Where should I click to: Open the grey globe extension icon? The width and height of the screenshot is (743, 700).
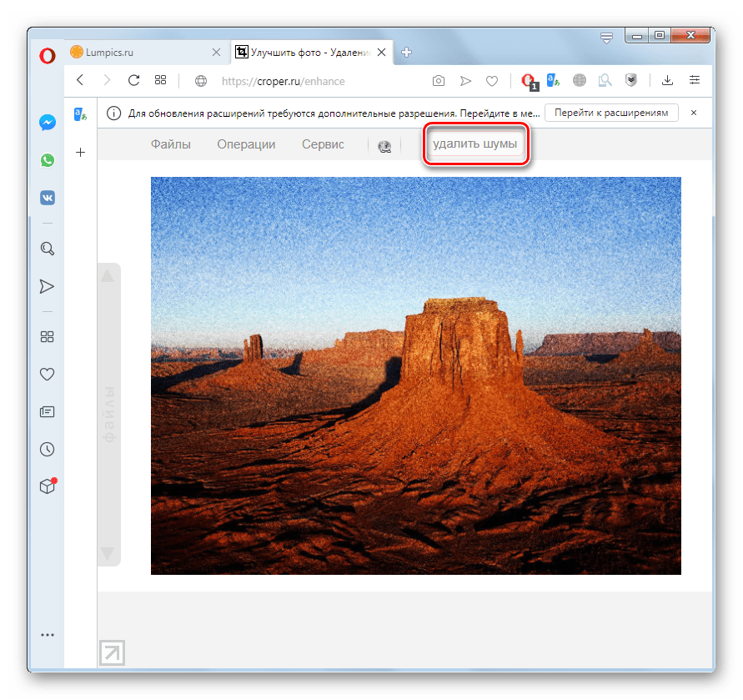[x=579, y=81]
